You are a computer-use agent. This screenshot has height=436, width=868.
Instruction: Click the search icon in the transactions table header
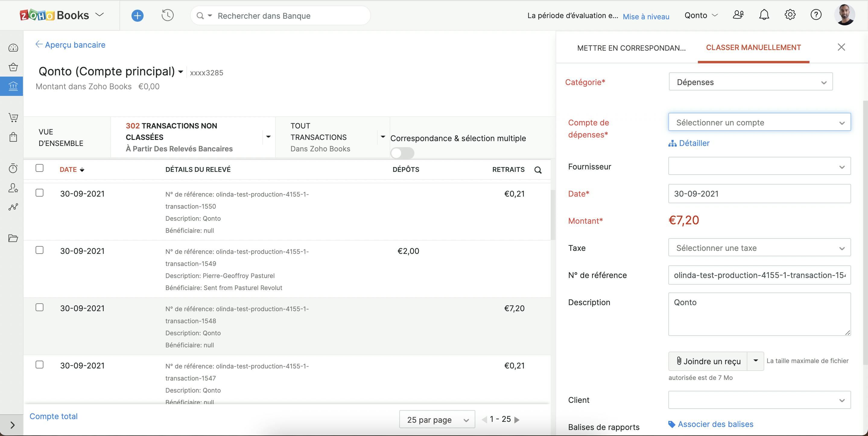[538, 170]
